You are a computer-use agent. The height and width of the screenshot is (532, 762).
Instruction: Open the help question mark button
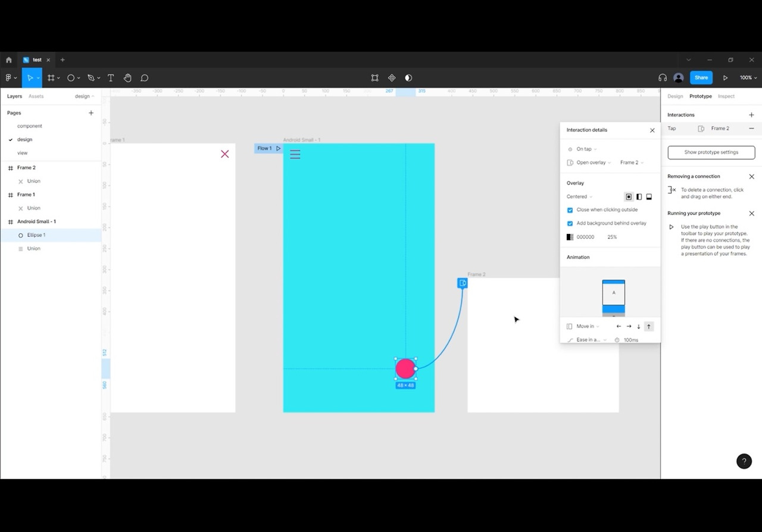tap(744, 461)
